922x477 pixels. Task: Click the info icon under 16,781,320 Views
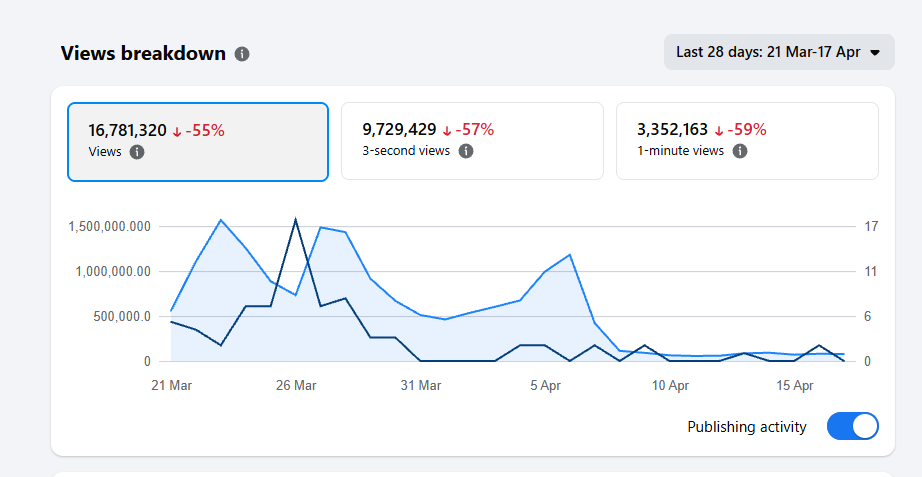(137, 152)
